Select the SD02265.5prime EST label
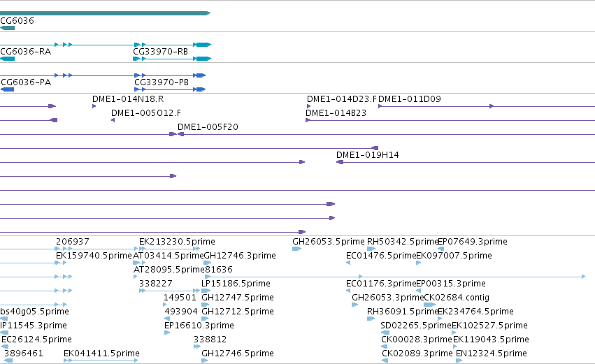The width and height of the screenshot is (595, 364). click(416, 326)
